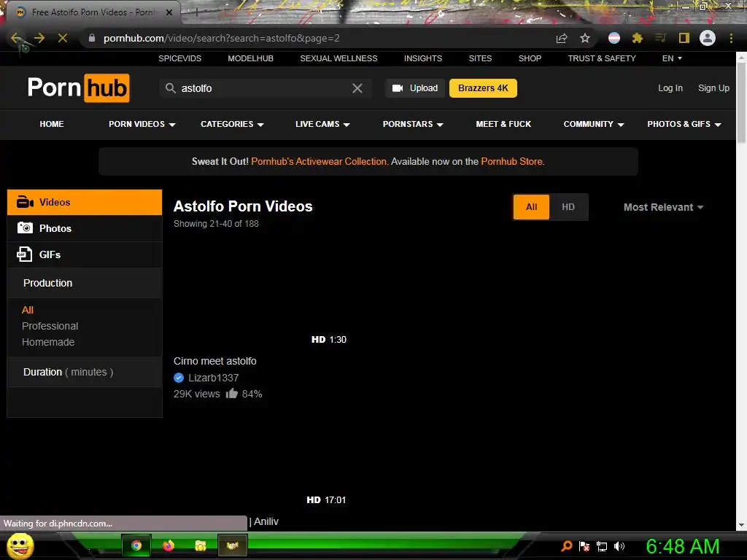The width and height of the screenshot is (747, 560).
Task: Open the MEET & FUCK nav item
Action: pyautogui.click(x=503, y=124)
